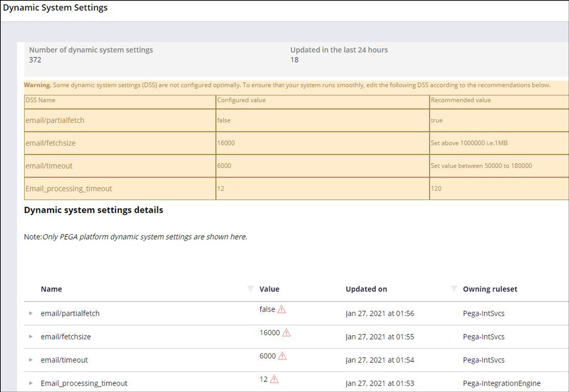Click email/timeout name in details list
The image size is (569, 392).
64,360
